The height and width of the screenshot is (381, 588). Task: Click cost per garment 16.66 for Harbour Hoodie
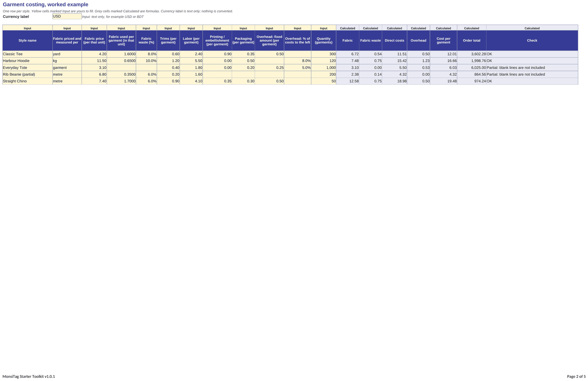coord(443,61)
